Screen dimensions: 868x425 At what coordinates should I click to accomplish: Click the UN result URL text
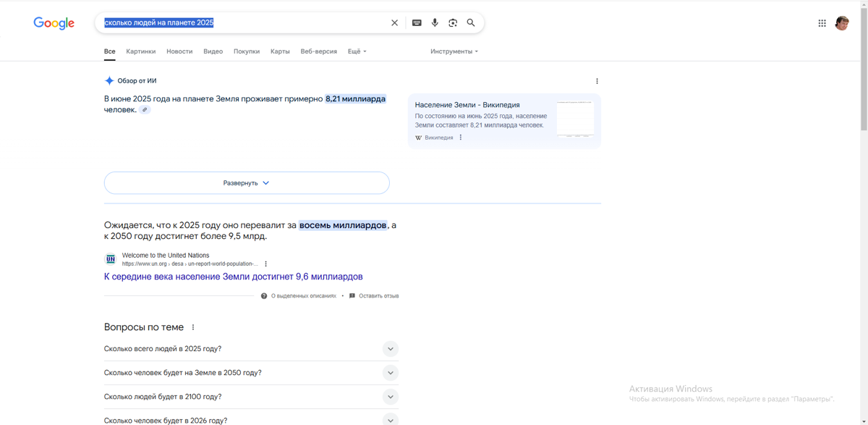(x=190, y=264)
